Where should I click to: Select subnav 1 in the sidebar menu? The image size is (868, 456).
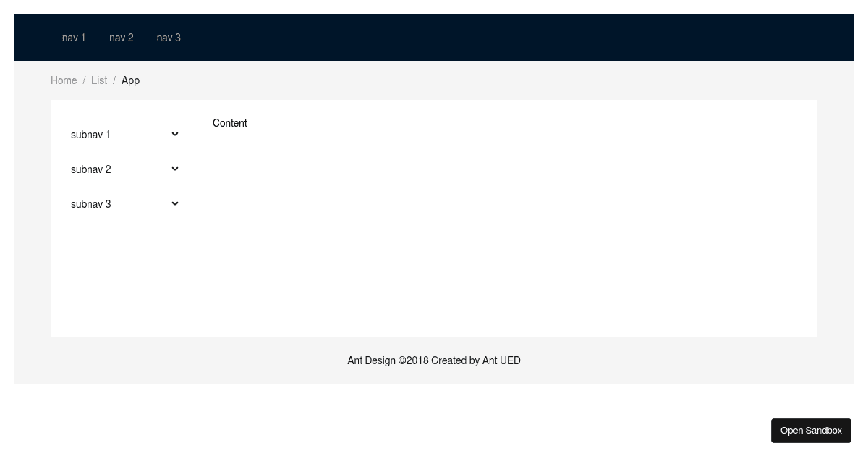point(90,135)
